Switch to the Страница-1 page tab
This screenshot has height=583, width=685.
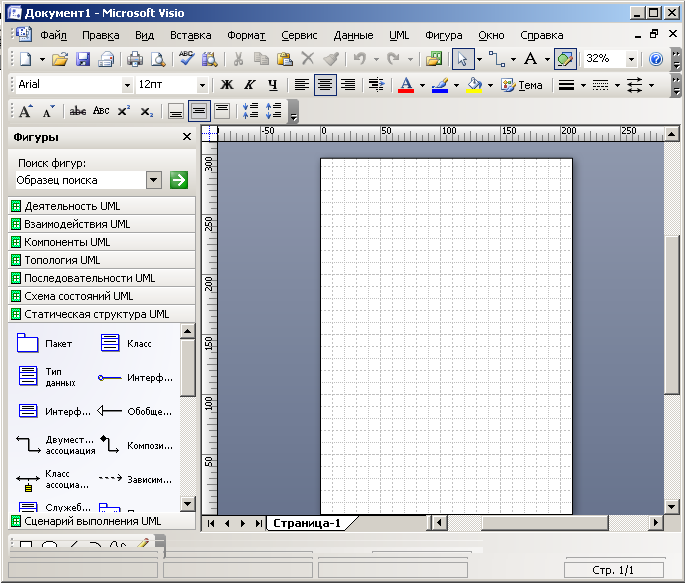tap(307, 523)
